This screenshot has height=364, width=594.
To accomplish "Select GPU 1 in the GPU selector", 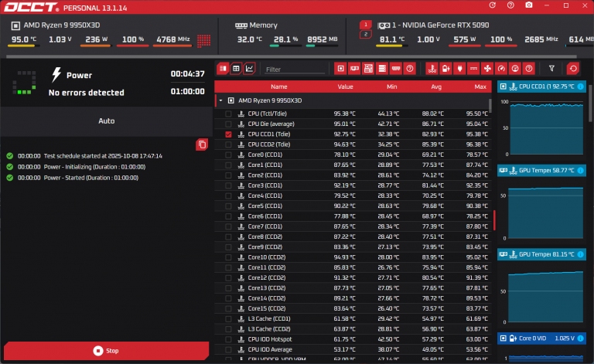I will [367, 24].
